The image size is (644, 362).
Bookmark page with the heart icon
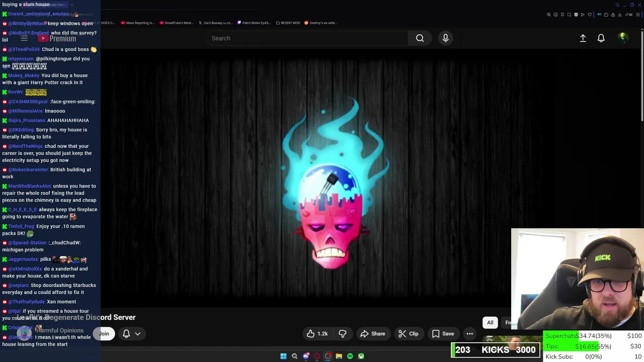click(x=590, y=15)
